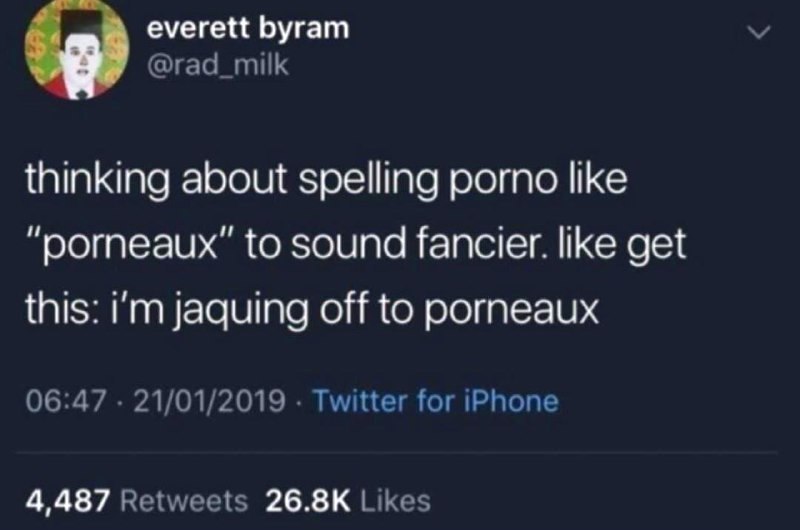The width and height of the screenshot is (800, 530).
Task: Click the word "Likes" label
Action: pyautogui.click(x=395, y=500)
